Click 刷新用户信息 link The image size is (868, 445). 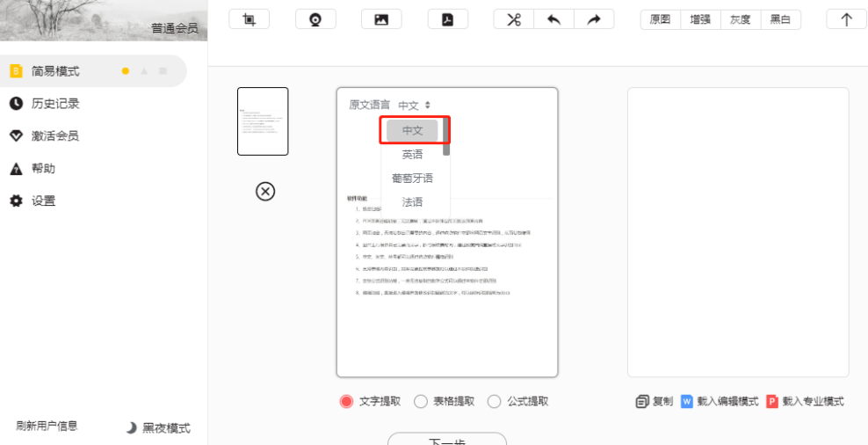pyautogui.click(x=47, y=426)
